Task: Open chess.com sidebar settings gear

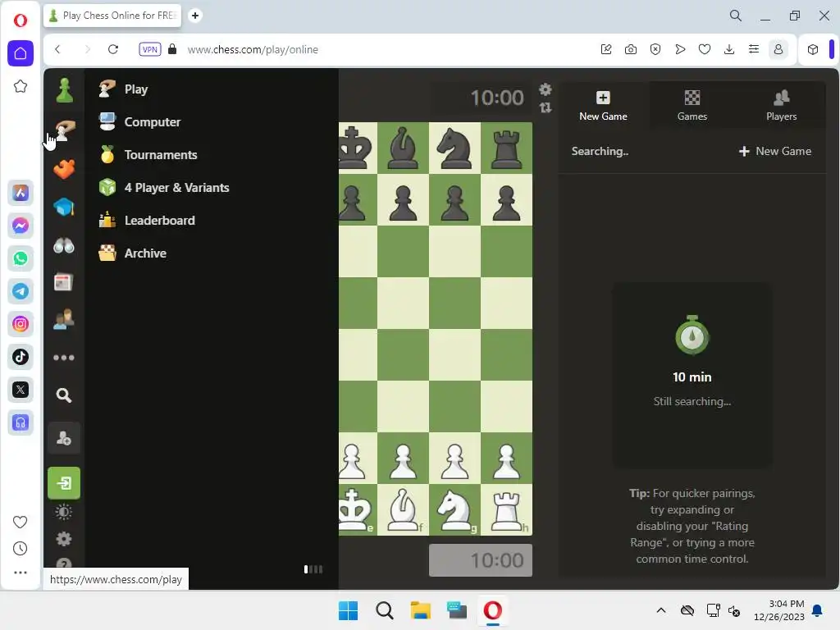Action: [x=64, y=538]
